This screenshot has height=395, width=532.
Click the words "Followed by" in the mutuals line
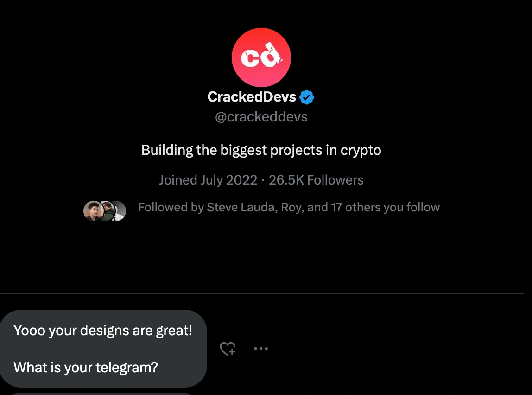[171, 207]
